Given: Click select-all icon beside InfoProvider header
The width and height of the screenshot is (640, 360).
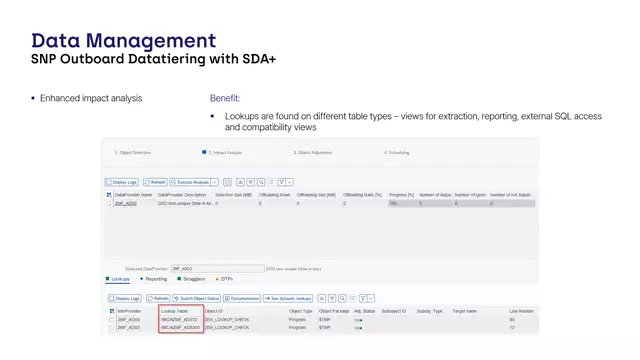Looking at the screenshot, I should coord(112,311).
